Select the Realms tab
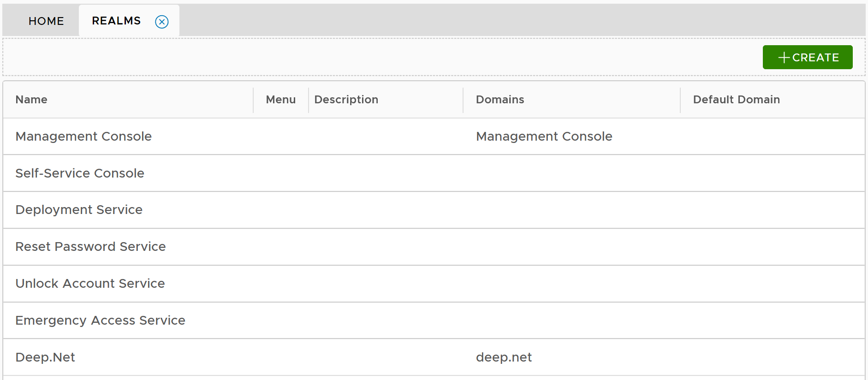Image resolution: width=868 pixels, height=380 pixels. [x=116, y=21]
